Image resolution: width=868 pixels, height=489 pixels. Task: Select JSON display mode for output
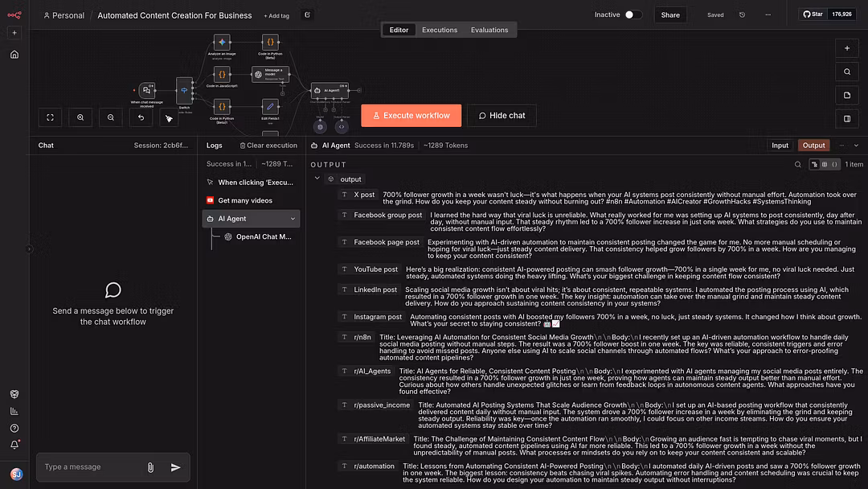click(834, 165)
